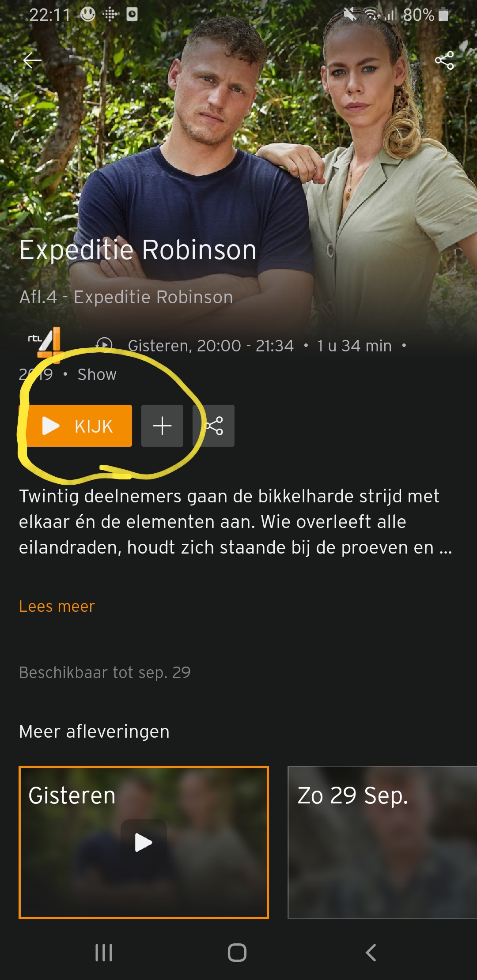
Task: Open Android recent apps button
Action: (x=104, y=953)
